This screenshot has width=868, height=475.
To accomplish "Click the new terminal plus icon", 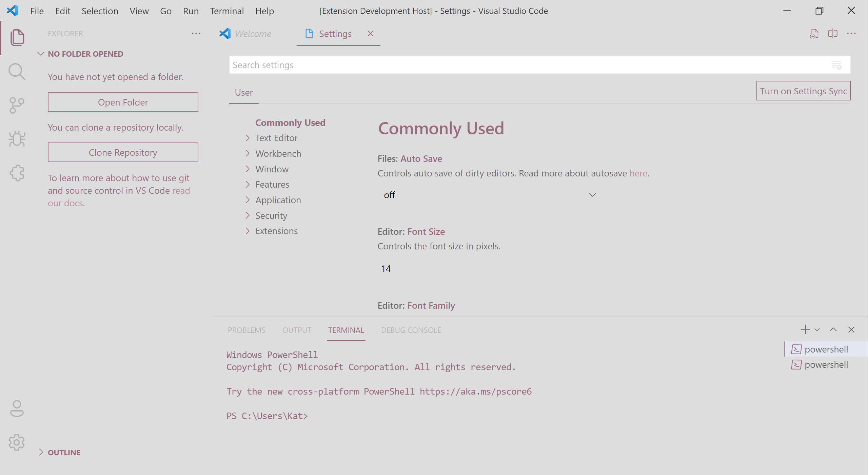I will point(805,329).
